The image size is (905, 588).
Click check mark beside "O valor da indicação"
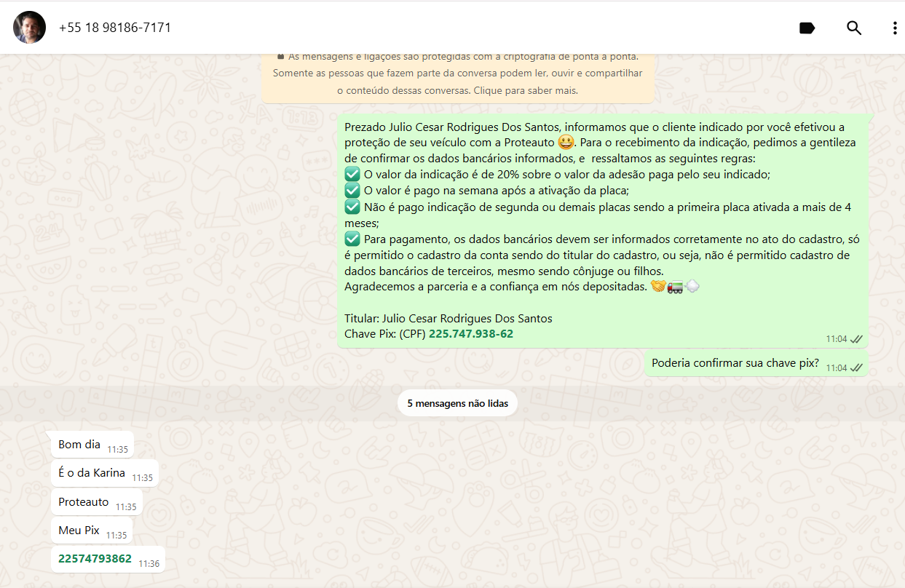point(352,175)
